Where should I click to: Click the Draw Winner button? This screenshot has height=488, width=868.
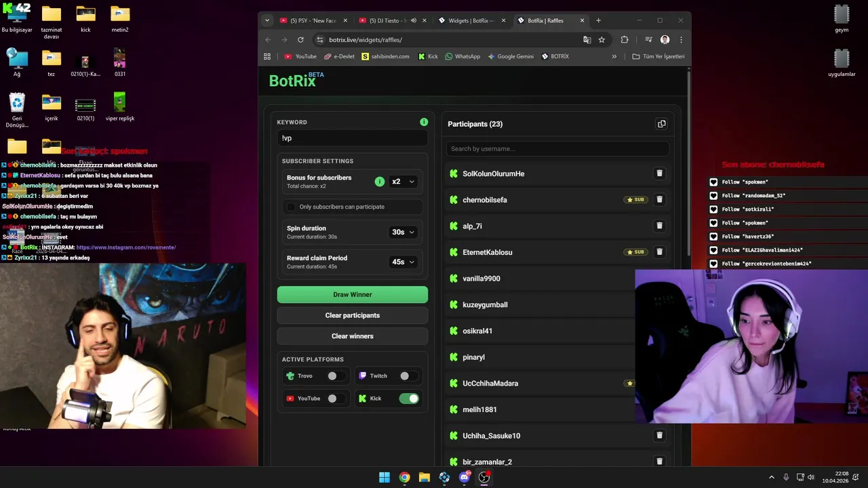(353, 294)
